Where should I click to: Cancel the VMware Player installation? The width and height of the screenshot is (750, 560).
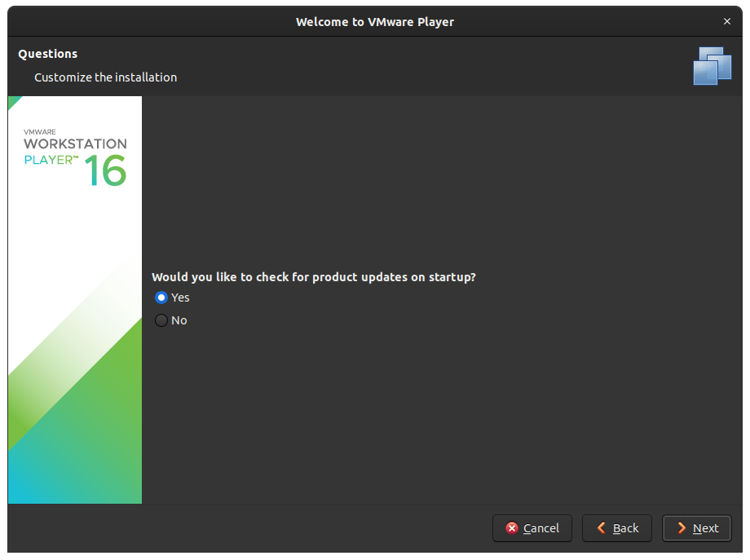(x=532, y=528)
